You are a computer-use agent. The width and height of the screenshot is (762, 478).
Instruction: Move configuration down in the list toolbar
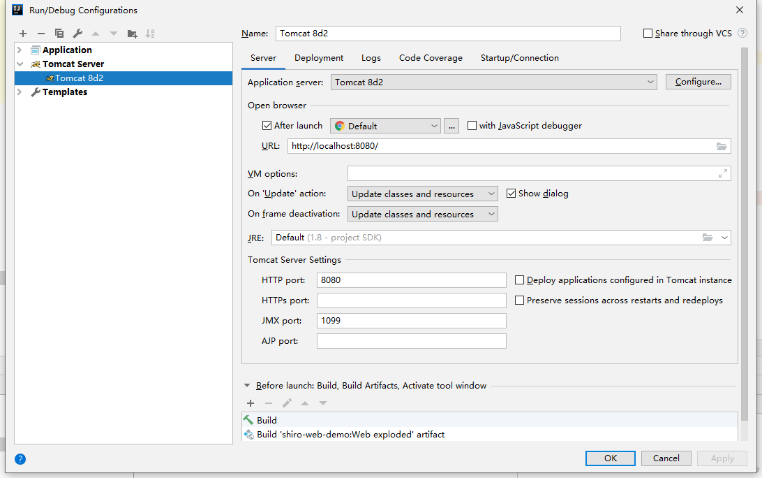(114, 34)
